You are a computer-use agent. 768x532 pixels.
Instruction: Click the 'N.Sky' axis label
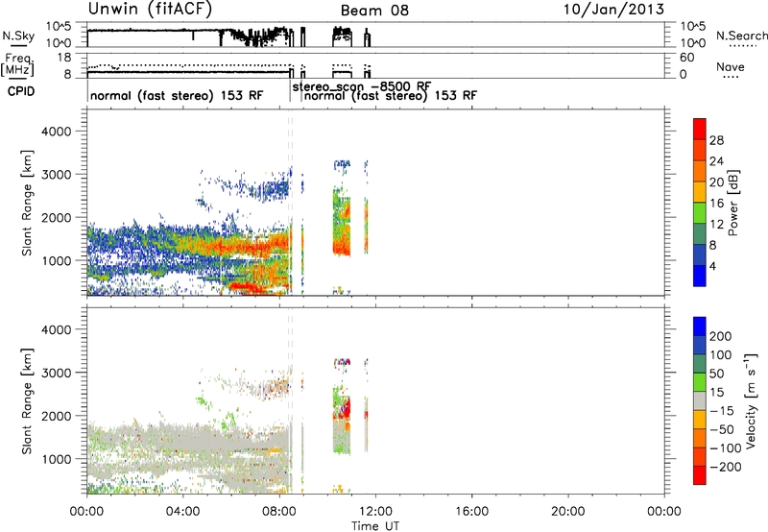tap(18, 36)
